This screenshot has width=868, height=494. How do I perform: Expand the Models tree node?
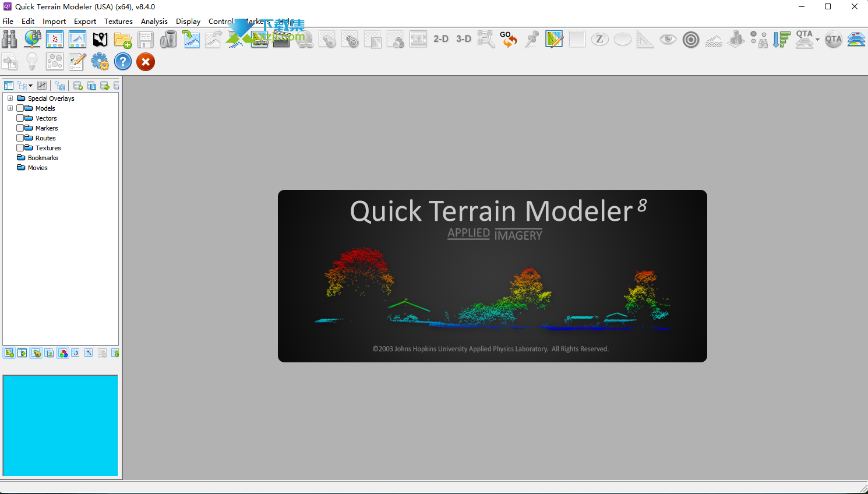tap(10, 108)
